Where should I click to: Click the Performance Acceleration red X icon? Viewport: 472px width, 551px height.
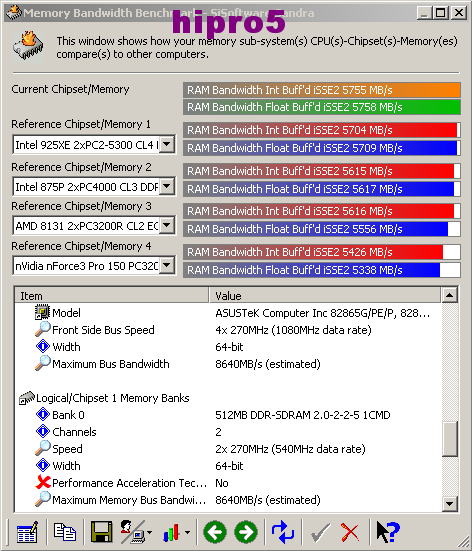point(43,482)
